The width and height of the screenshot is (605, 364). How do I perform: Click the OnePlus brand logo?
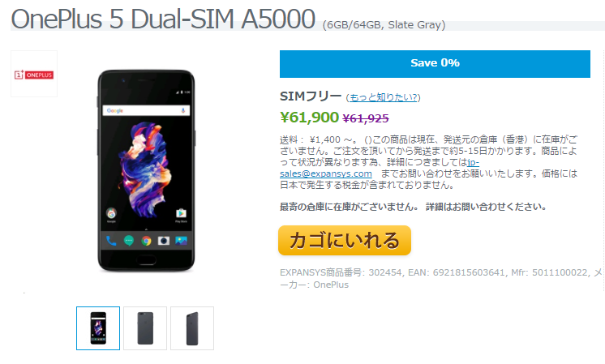point(34,74)
